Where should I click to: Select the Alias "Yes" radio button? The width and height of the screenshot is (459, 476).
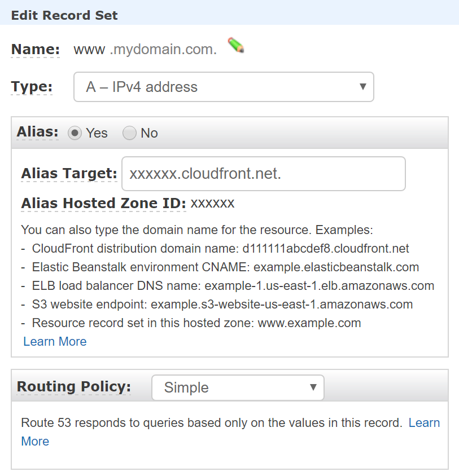point(75,133)
